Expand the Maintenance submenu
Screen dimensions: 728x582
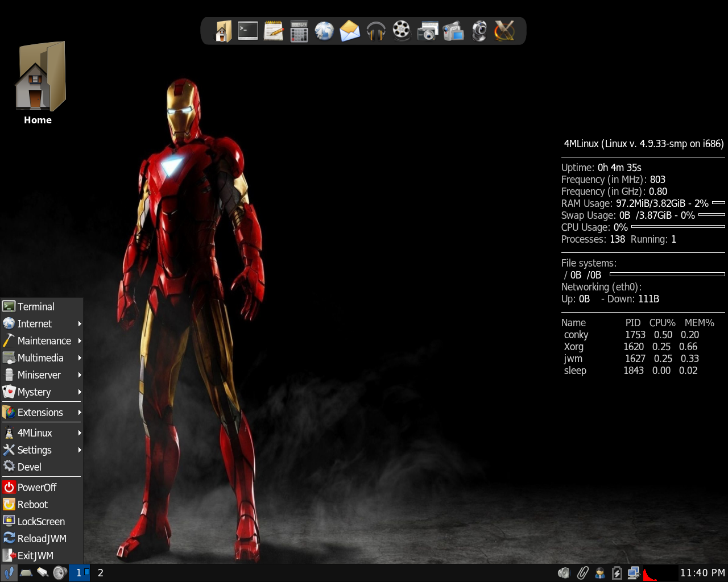pyautogui.click(x=42, y=340)
